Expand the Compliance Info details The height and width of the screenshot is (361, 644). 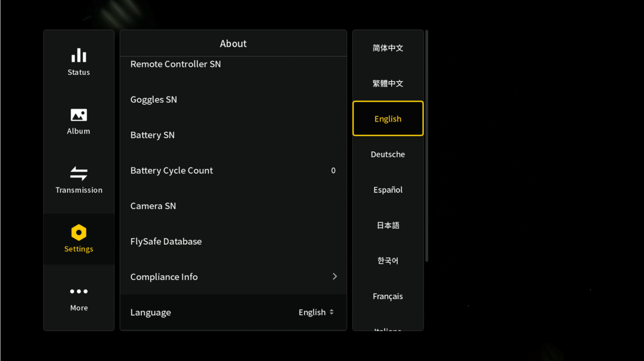pos(233,276)
